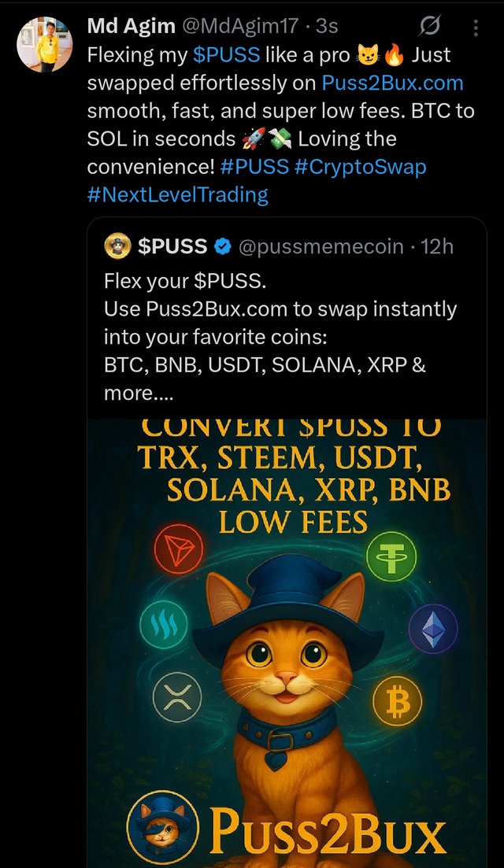This screenshot has width=504, height=868.
Task: Open the #CryptoSwap hashtag
Action: pyautogui.click(x=361, y=167)
